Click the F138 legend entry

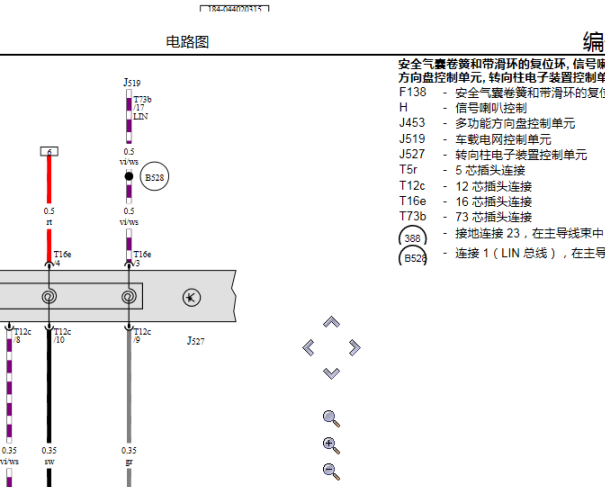pyautogui.click(x=502, y=92)
